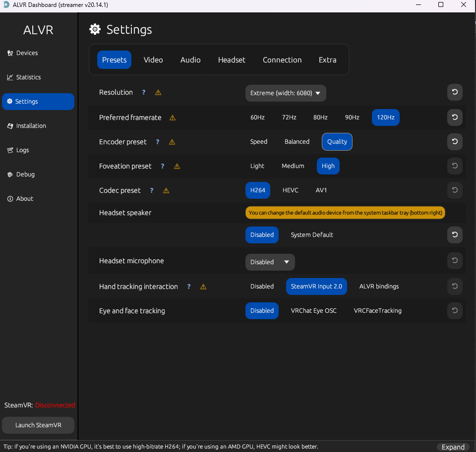
Task: Expand the tip bar at the bottom
Action: [x=453, y=447]
